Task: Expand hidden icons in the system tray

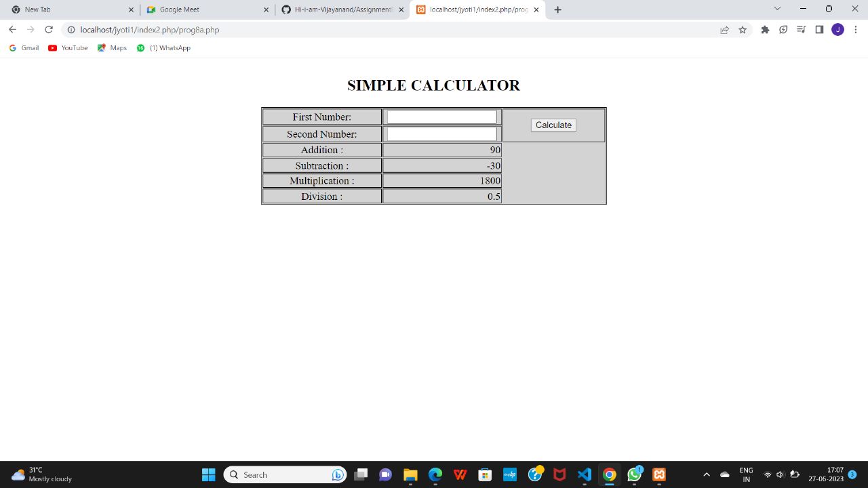Action: click(707, 474)
